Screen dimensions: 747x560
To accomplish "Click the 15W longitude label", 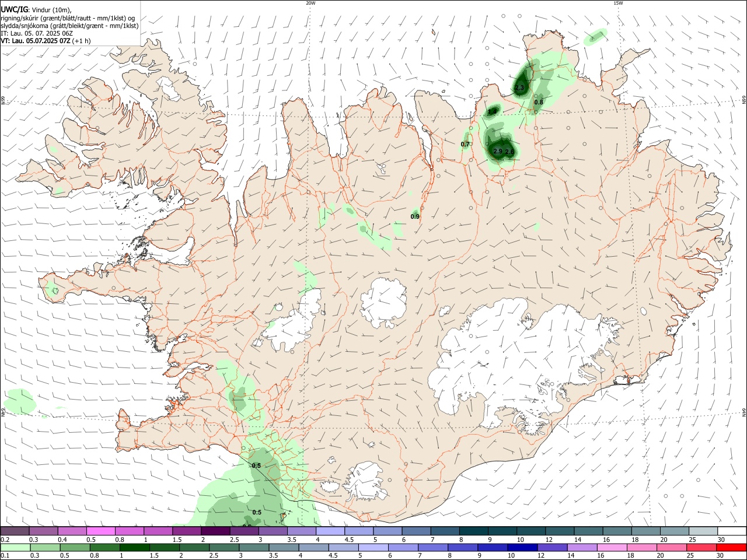I will (x=618, y=3).
